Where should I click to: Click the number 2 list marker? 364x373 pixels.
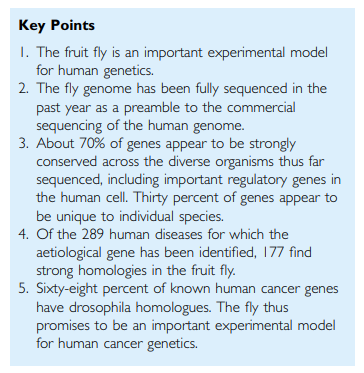click(x=25, y=89)
